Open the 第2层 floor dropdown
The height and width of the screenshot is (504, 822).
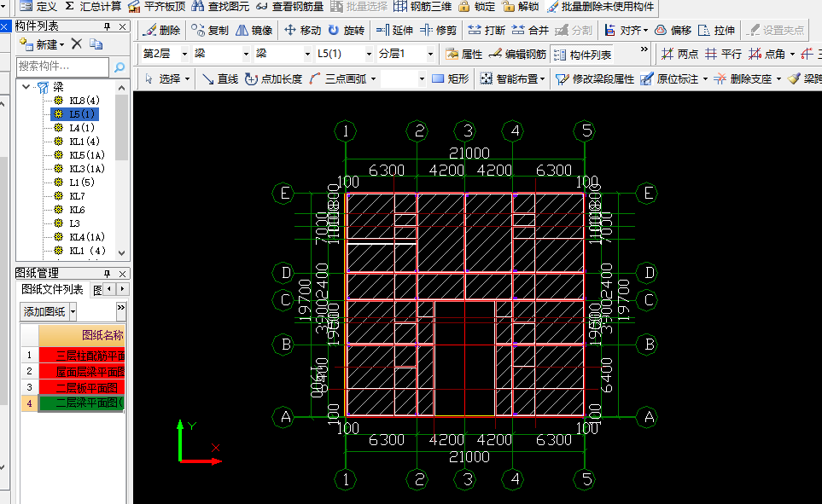coord(184,54)
